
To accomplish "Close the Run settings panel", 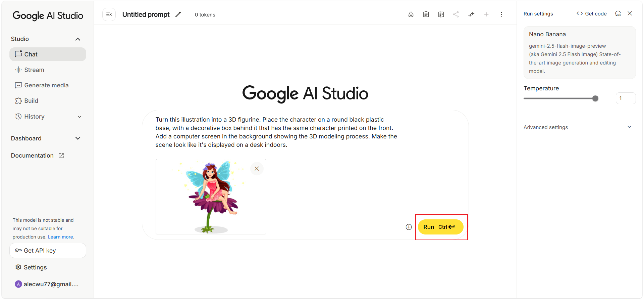I will coord(630,14).
